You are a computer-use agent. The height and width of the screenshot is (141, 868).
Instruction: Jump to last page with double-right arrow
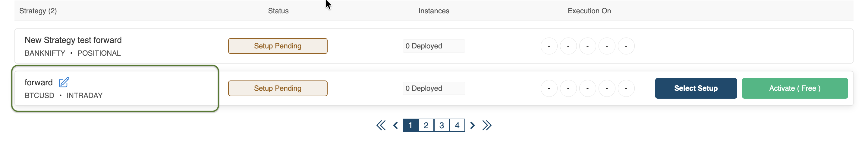(x=487, y=126)
